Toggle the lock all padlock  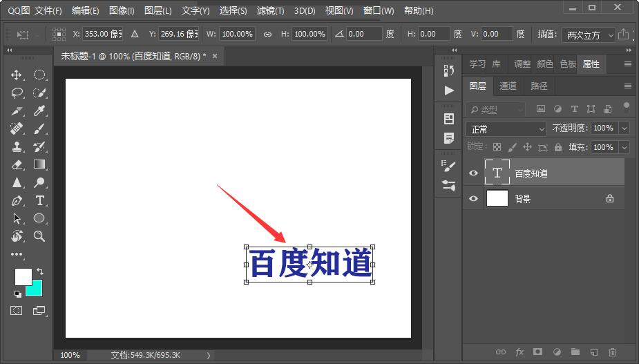click(x=558, y=147)
